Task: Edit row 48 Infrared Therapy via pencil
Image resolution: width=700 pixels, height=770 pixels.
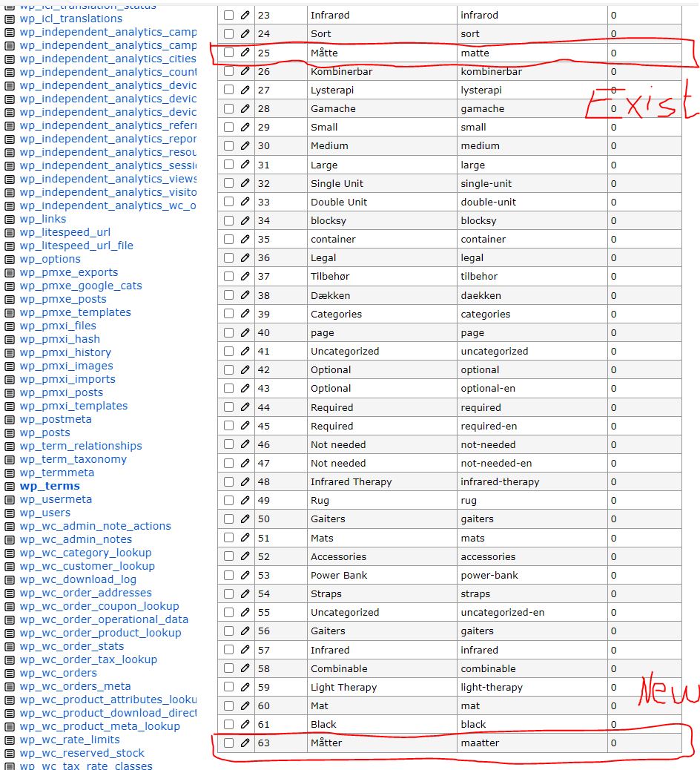Action: point(245,481)
